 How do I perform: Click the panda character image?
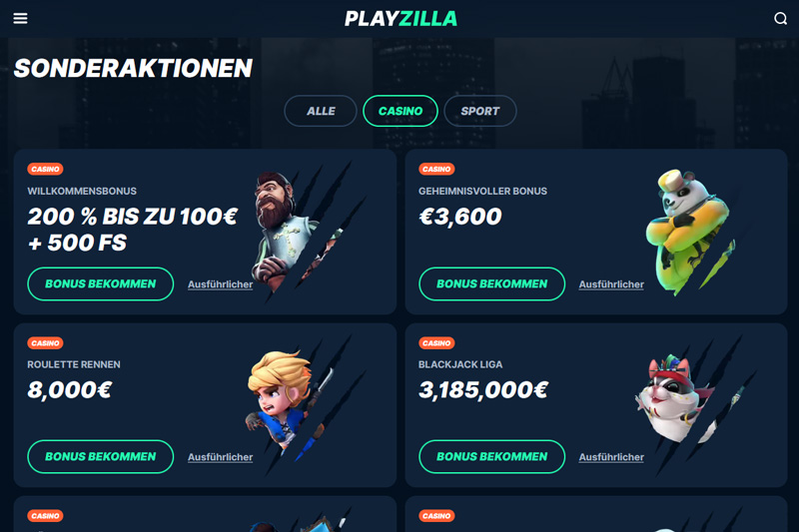coord(688,232)
